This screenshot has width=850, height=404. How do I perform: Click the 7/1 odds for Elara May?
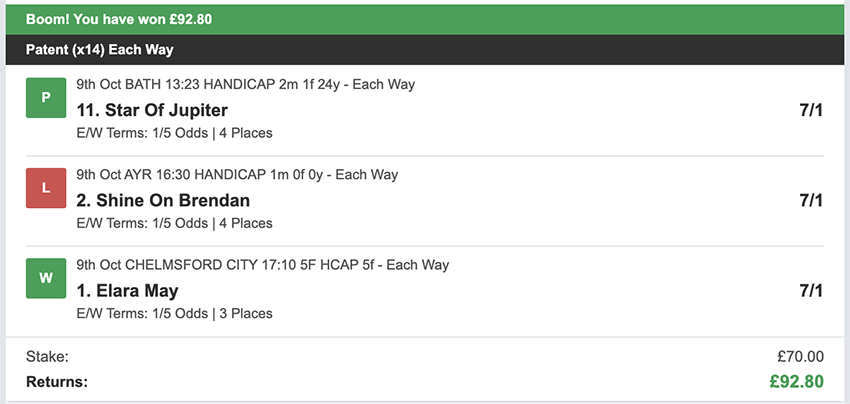coord(810,291)
